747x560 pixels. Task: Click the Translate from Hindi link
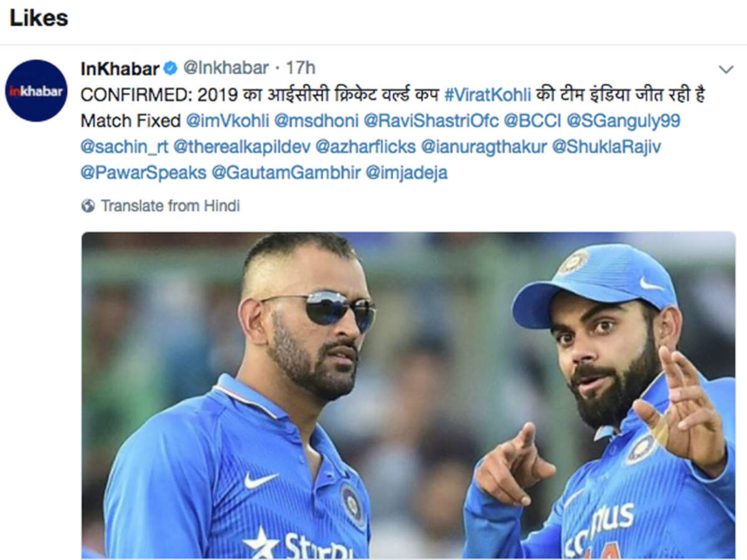tap(171, 206)
